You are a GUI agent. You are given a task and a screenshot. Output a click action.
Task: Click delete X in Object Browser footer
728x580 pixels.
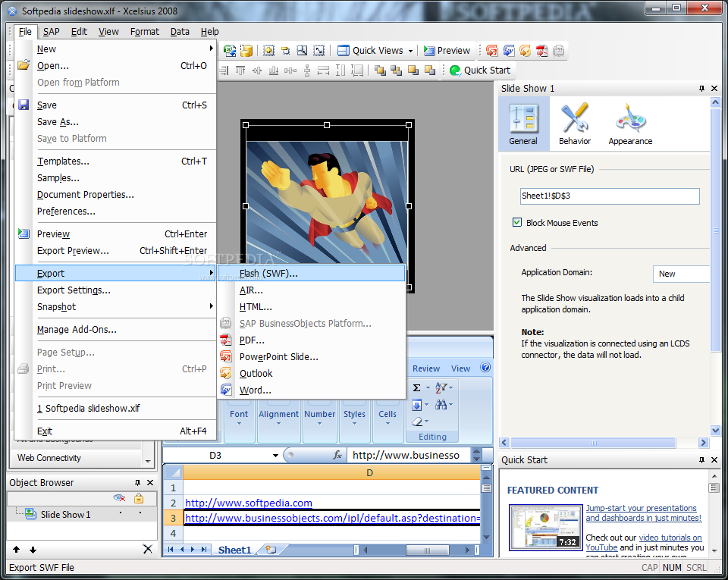[148, 550]
